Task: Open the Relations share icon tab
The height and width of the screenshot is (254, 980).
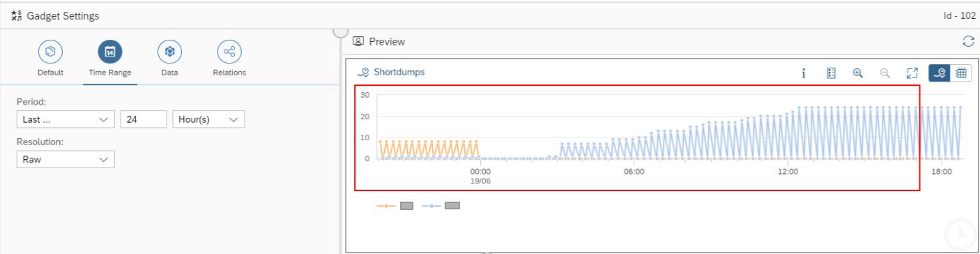Action: [x=229, y=52]
